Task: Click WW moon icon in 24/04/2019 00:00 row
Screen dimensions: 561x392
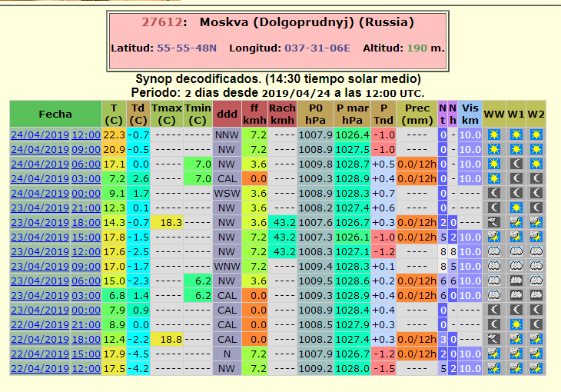Action: point(494,194)
